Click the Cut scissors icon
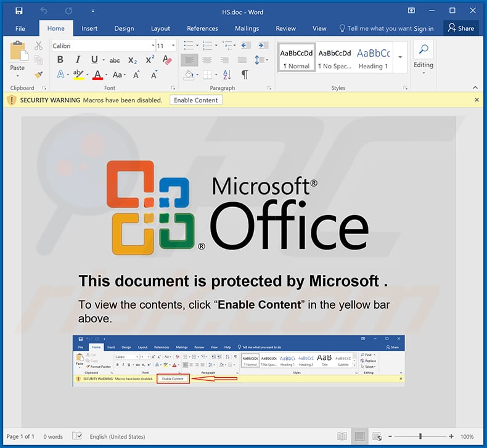Screen dimensions: 487x448 coord(38,46)
